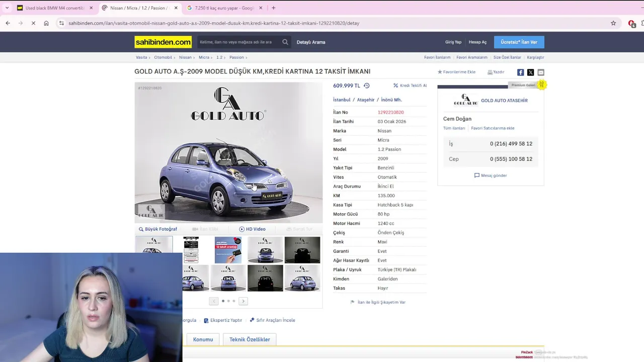Click browser back arrow

(x=8, y=23)
